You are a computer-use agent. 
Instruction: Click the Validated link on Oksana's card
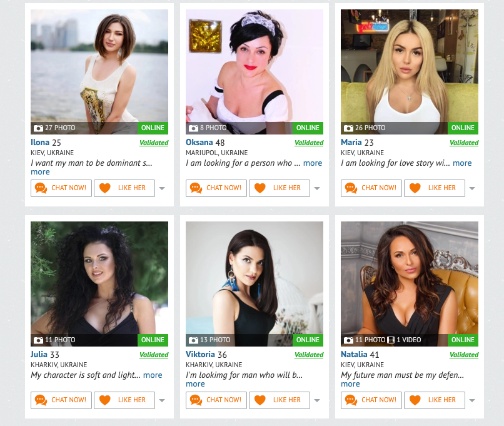(x=309, y=143)
